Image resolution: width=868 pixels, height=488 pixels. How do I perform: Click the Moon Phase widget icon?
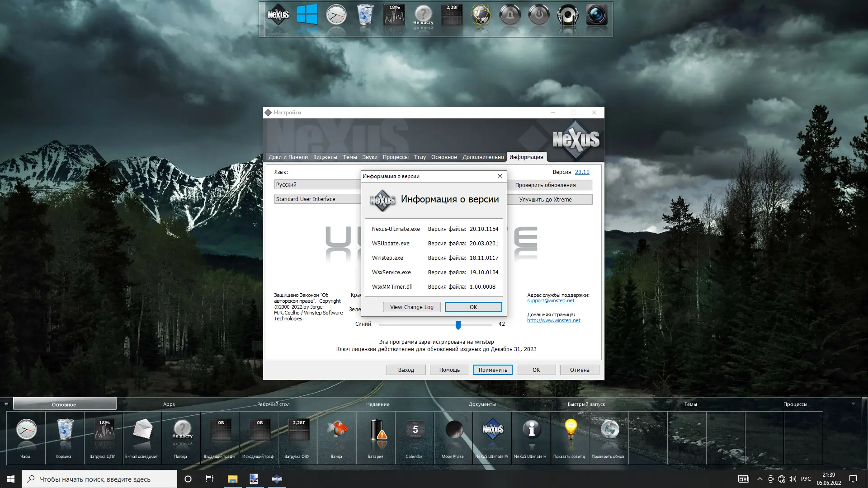pos(453,430)
